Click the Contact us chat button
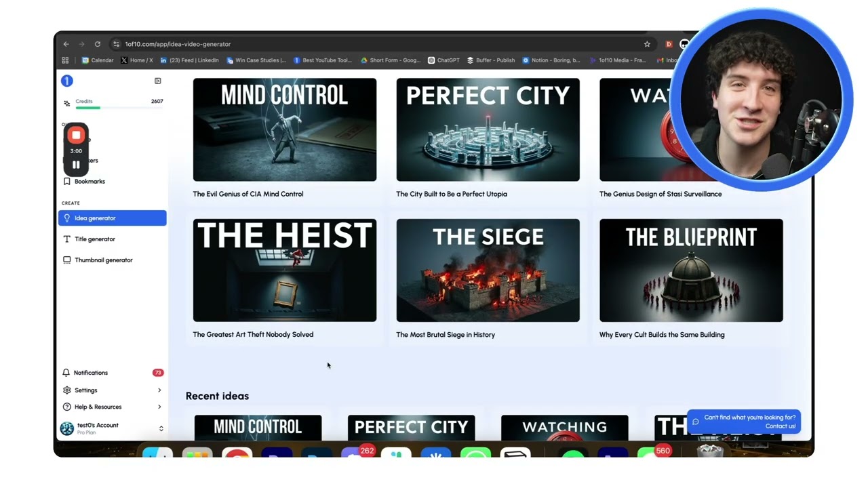This screenshot has width=868, height=488. (744, 422)
